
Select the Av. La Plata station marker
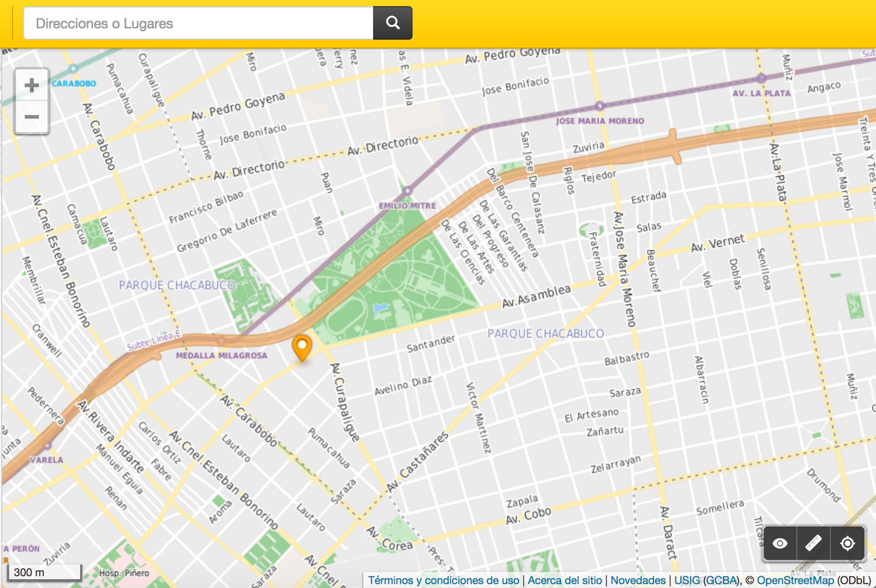click(761, 78)
